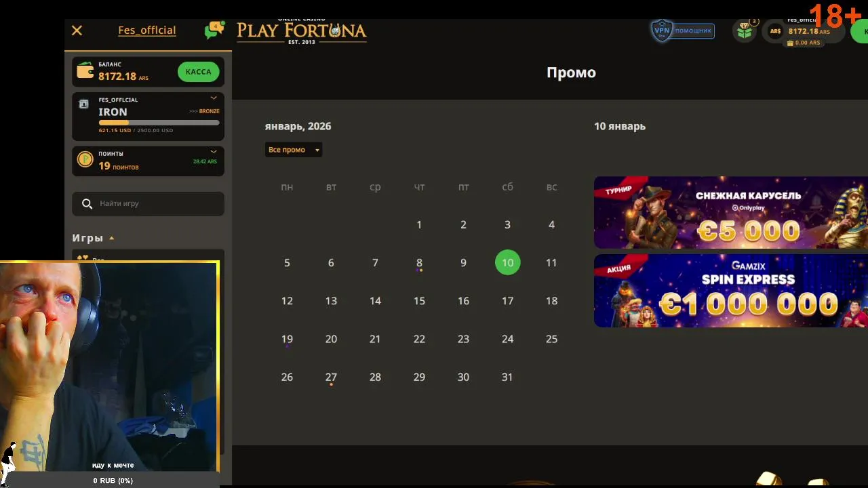
Task: Select January 24 in the calendar
Action: [507, 339]
